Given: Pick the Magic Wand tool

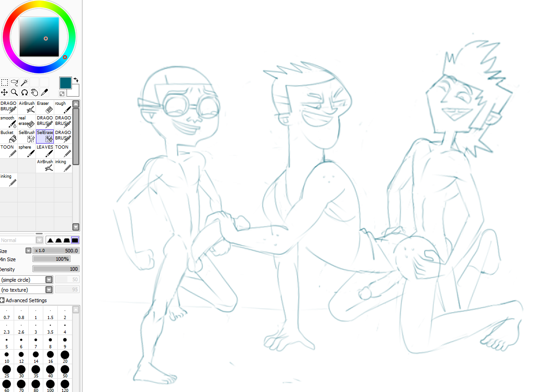Looking at the screenshot, I should pyautogui.click(x=25, y=83).
